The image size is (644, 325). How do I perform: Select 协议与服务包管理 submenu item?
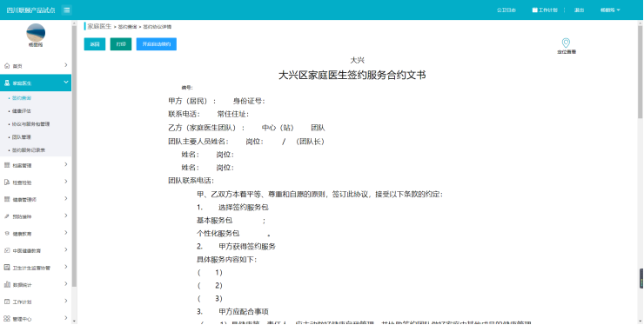point(30,124)
